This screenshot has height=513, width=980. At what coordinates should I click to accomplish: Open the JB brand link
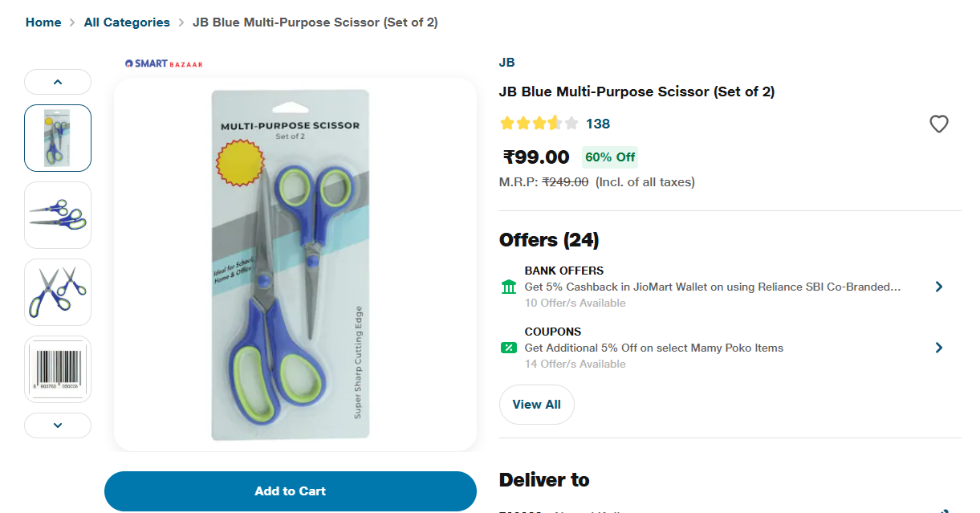click(506, 63)
